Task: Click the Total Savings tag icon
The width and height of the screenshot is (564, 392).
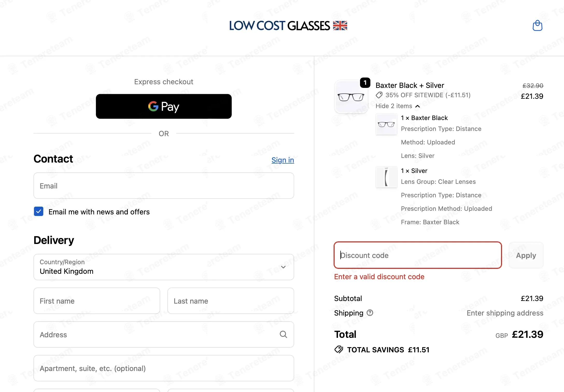Action: 339,350
